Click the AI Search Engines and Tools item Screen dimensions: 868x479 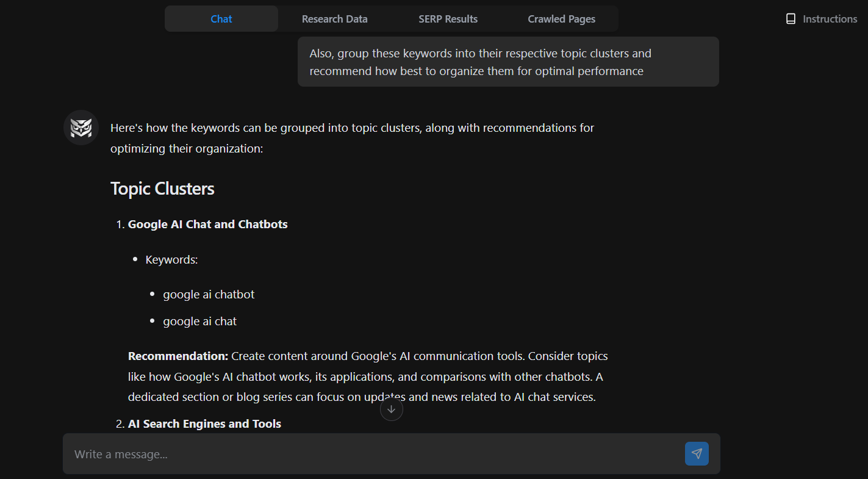point(204,423)
